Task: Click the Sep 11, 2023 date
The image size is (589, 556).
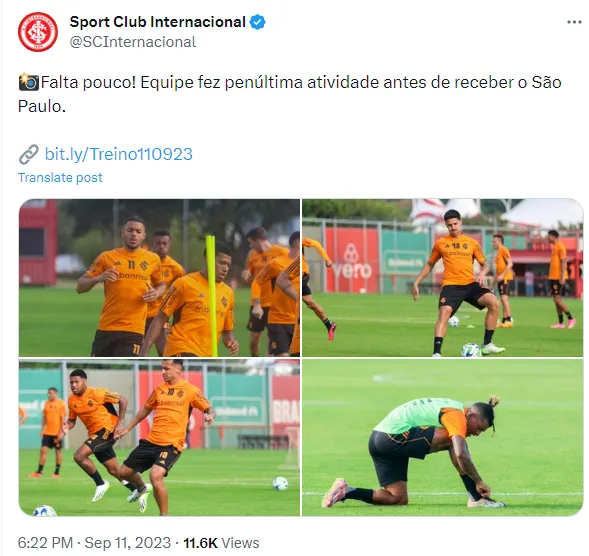Action: coord(128,543)
